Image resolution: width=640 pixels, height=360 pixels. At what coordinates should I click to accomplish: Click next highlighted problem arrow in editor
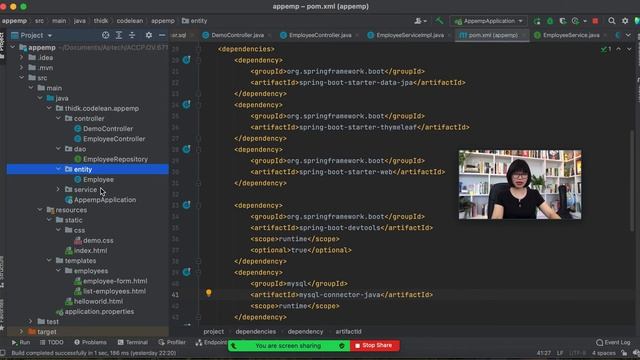tap(629, 49)
